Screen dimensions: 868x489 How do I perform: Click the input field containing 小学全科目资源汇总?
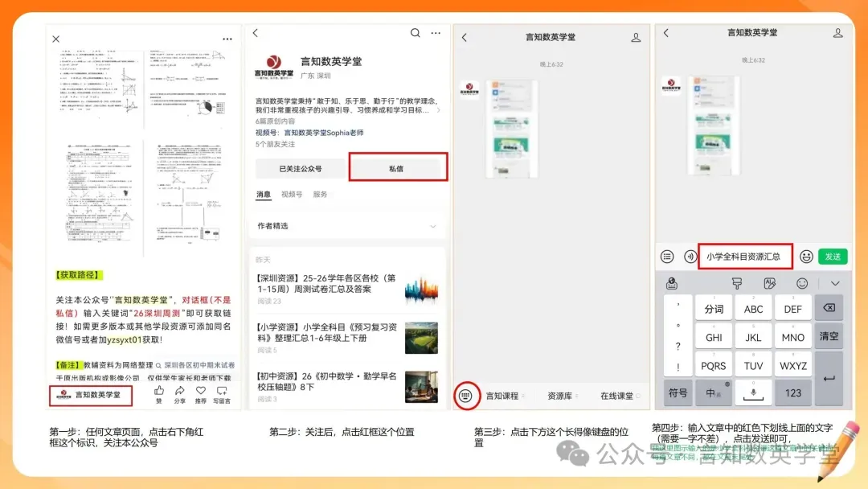pos(745,257)
